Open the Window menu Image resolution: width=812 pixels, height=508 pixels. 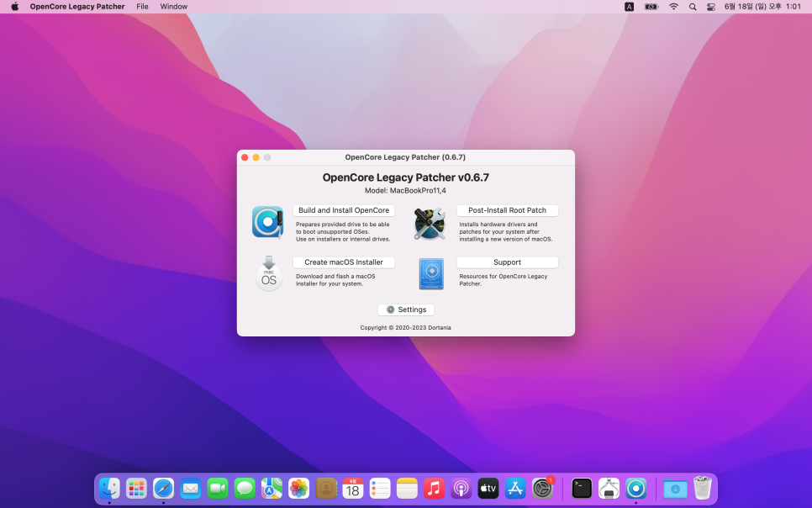point(173,7)
